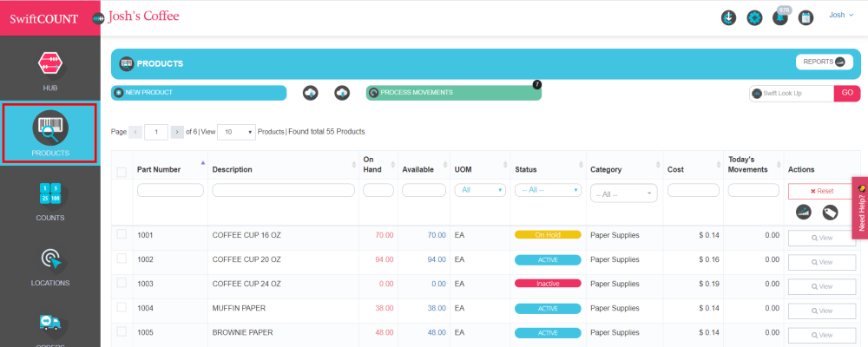This screenshot has width=868, height=347.
Task: Open the Counts section in sidebar
Action: [x=49, y=200]
